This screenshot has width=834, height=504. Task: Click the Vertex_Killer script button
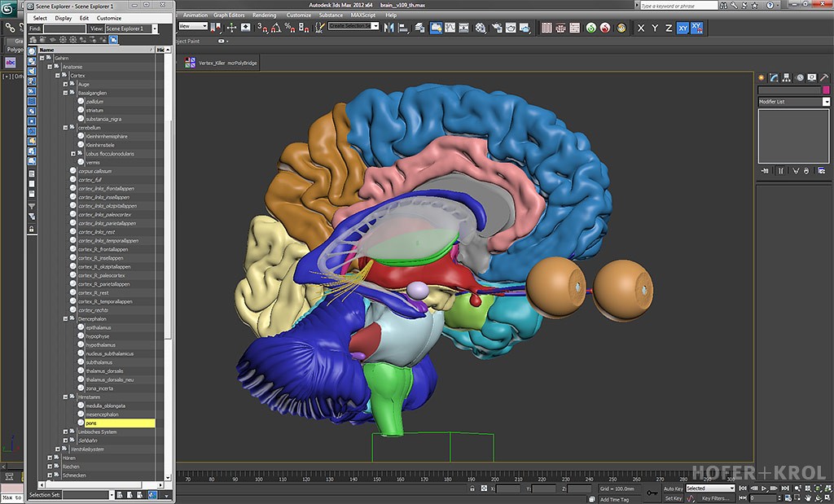[212, 63]
